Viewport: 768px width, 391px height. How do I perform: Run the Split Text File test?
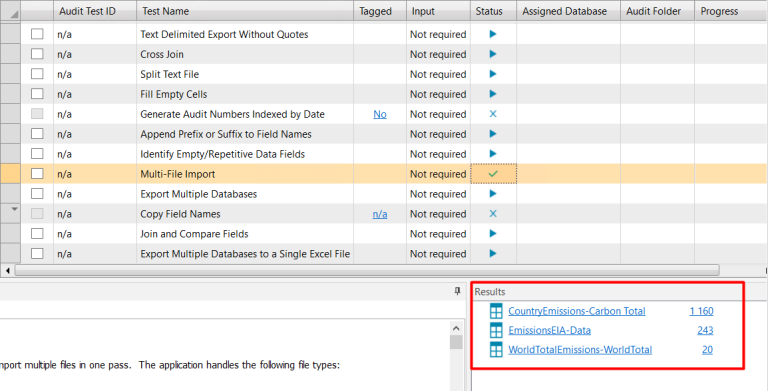493,74
